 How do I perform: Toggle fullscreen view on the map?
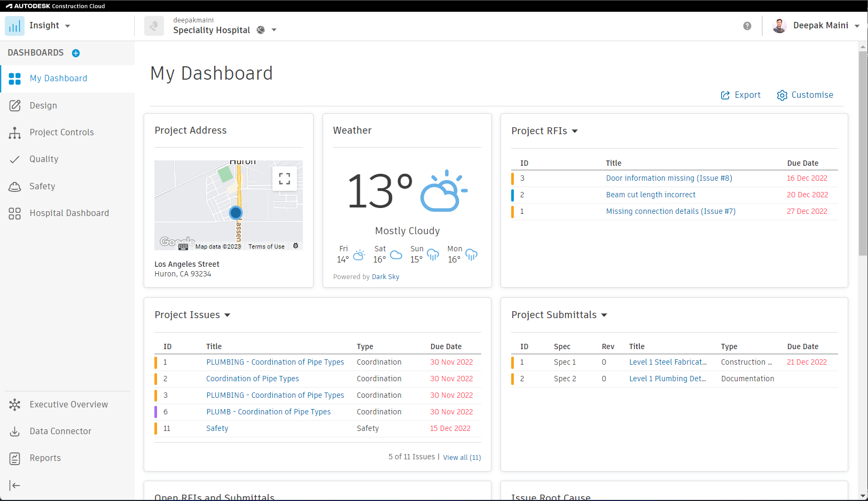point(285,179)
